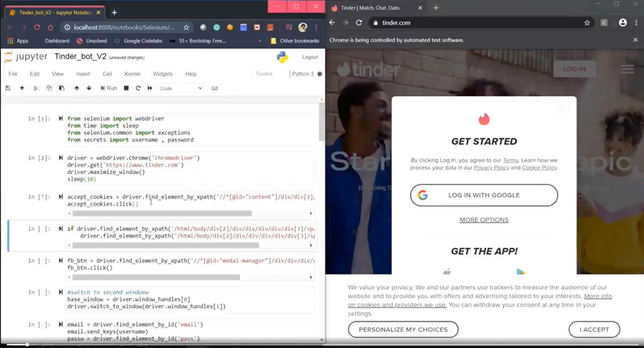Run the accept_cookies cell using its run icon
Viewport: 644px width, 348px height.
coord(61,197)
